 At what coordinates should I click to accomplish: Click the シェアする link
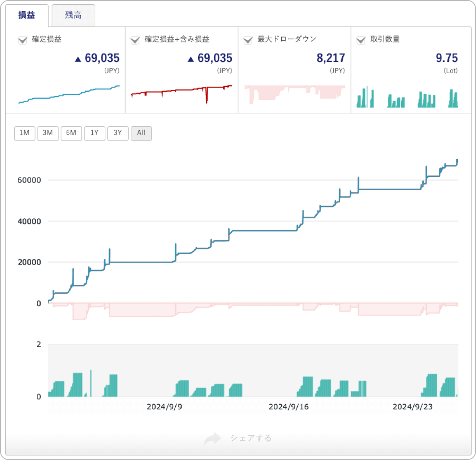251,438
